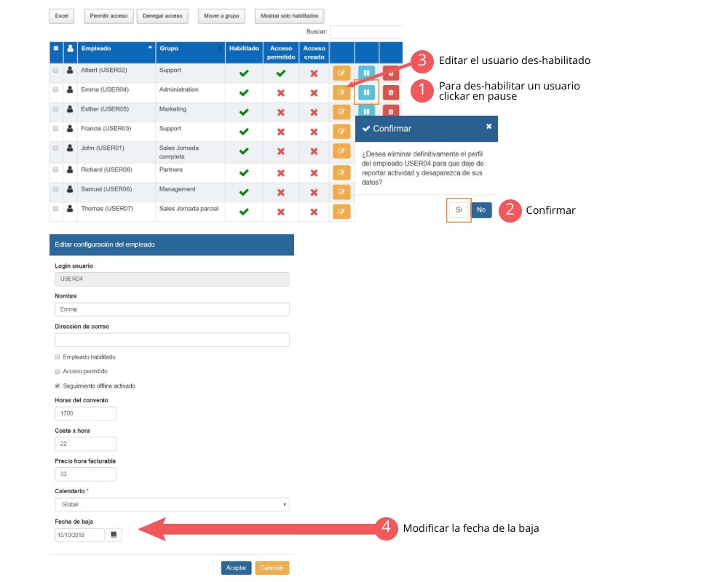Edit John (USER01) configuration
728x582 pixels.
(x=341, y=151)
